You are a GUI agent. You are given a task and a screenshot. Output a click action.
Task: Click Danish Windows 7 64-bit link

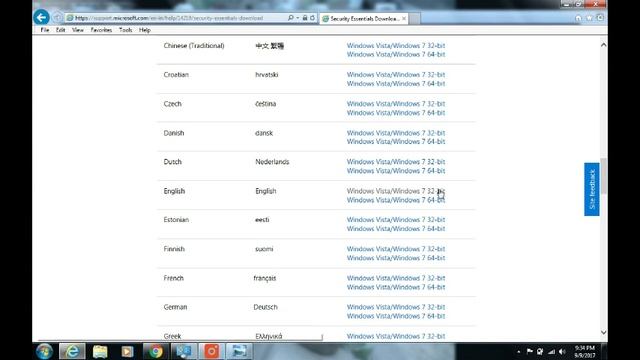coord(396,142)
